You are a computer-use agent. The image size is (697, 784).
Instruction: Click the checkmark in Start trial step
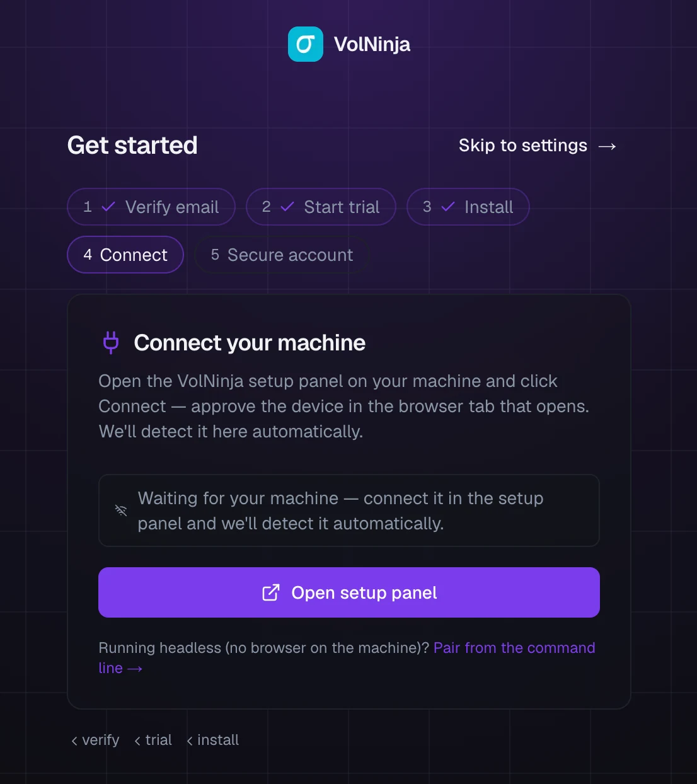click(x=287, y=207)
